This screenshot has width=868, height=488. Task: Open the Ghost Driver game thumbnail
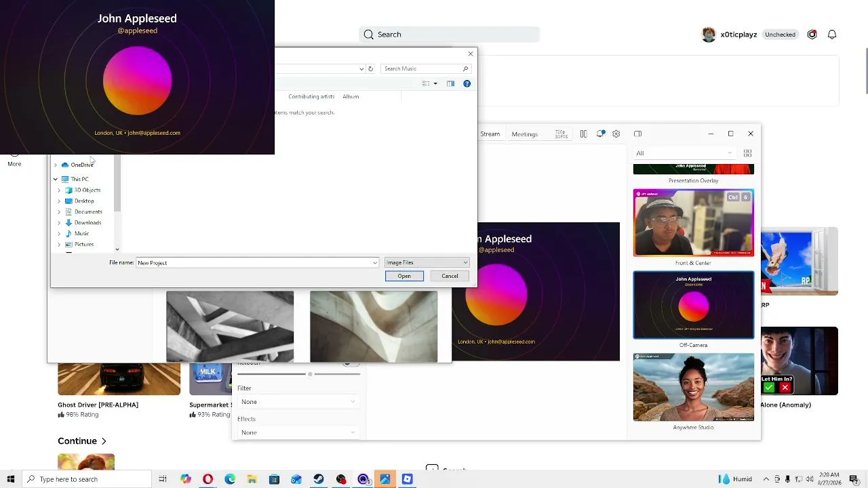click(x=119, y=379)
